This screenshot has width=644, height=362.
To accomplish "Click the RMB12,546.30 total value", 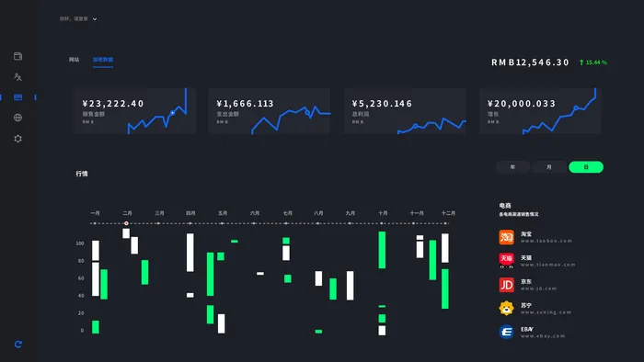I will (530, 62).
